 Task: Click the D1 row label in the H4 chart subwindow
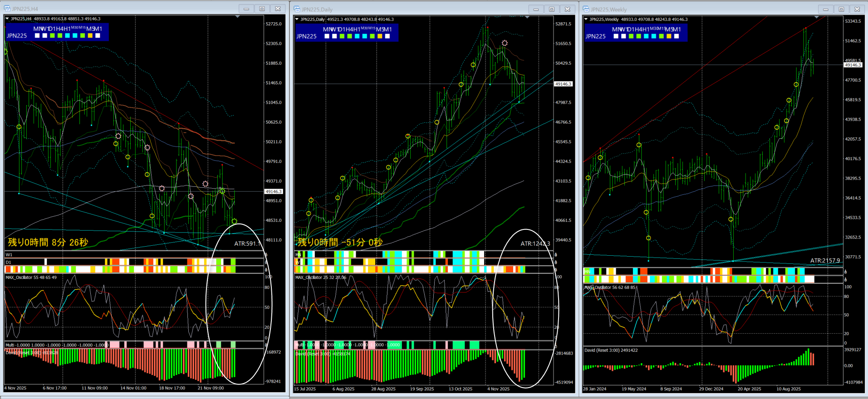pos(9,262)
